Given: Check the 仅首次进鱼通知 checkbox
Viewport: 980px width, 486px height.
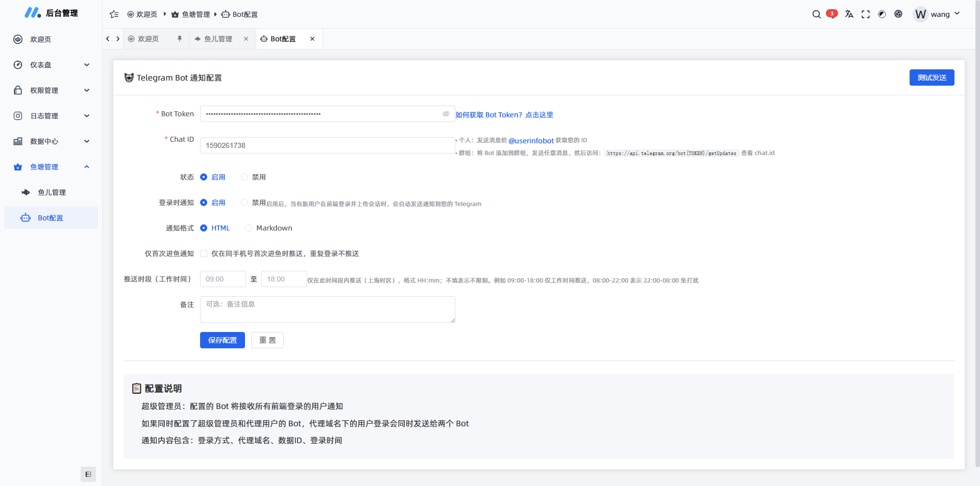Looking at the screenshot, I should [204, 253].
